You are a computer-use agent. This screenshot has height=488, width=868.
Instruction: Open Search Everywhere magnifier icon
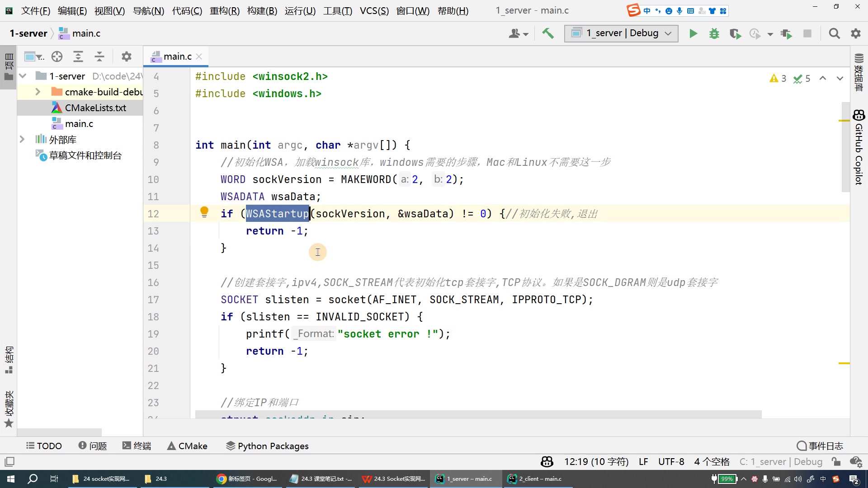[834, 33]
